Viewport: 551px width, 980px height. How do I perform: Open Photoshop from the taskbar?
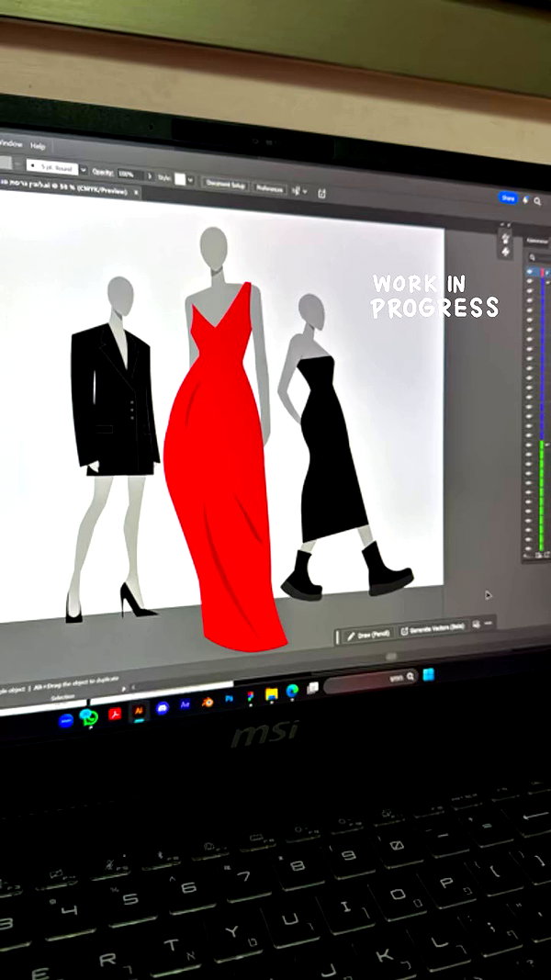230,699
